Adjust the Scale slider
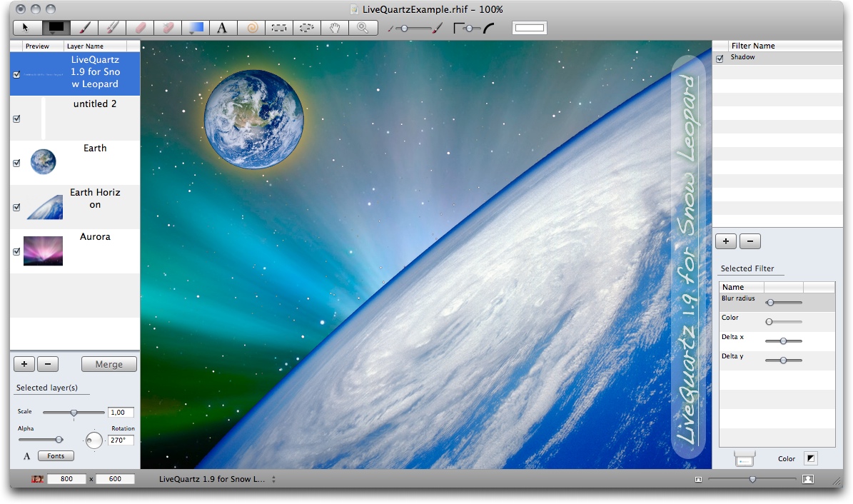 coord(74,413)
